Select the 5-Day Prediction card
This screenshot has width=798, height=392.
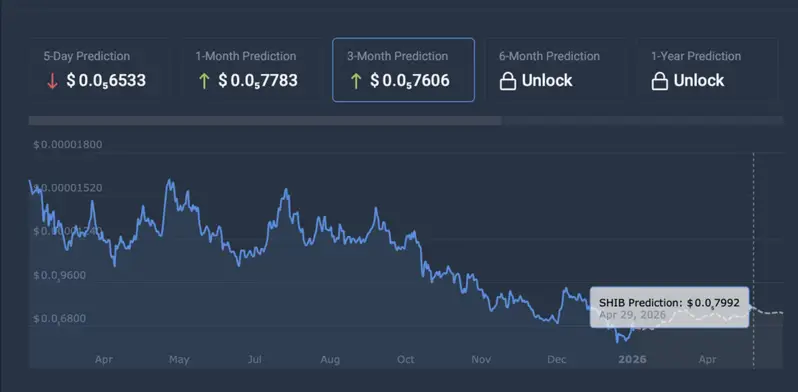coord(98,70)
